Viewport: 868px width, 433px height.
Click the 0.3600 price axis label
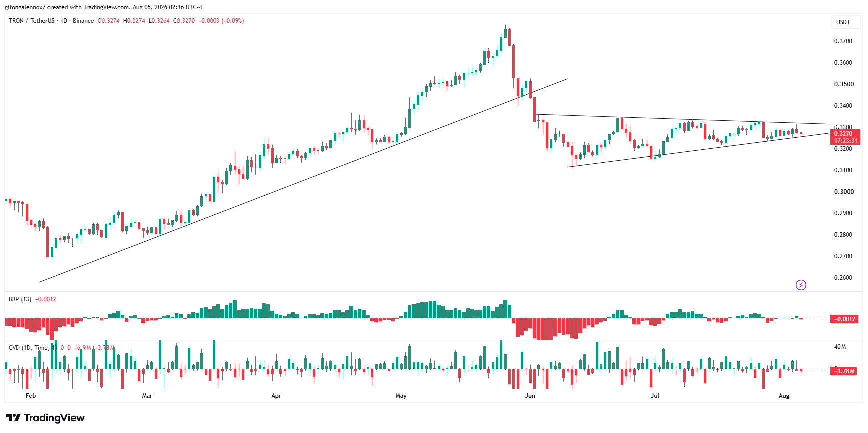tap(843, 63)
